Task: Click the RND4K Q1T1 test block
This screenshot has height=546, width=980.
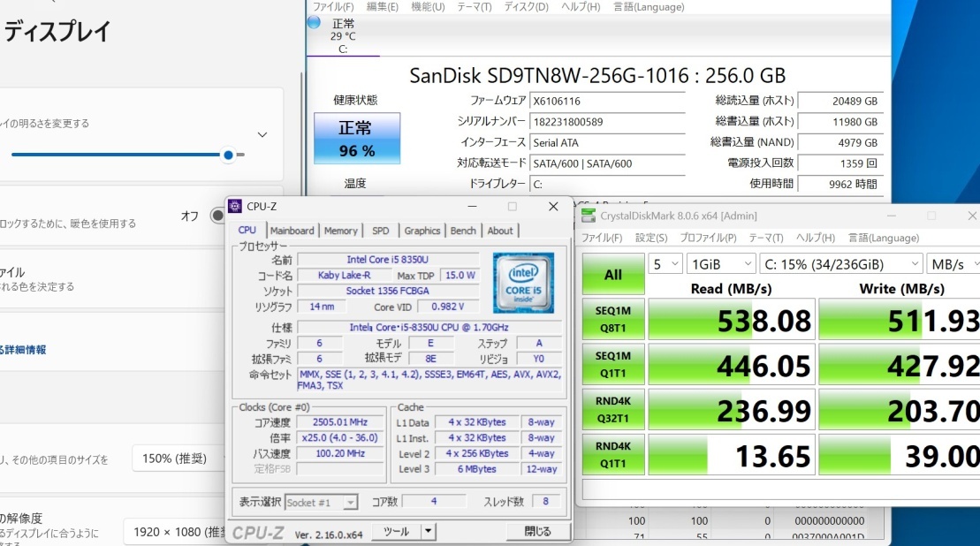Action: [x=612, y=453]
